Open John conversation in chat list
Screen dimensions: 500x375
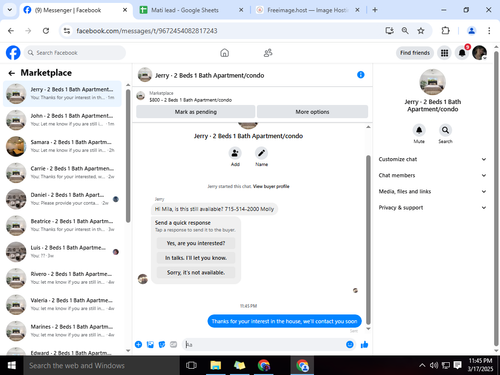click(x=62, y=120)
